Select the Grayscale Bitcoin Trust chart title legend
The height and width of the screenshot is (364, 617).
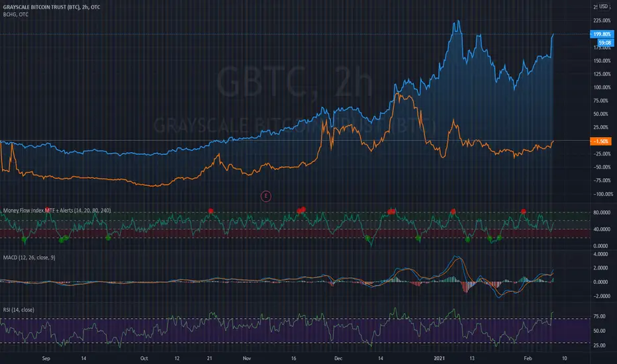[x=52, y=7]
